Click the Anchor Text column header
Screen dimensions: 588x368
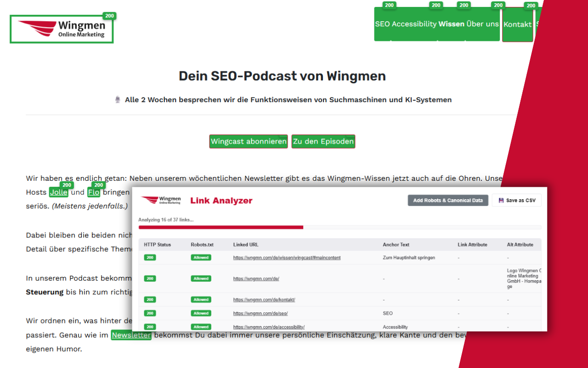pos(396,245)
